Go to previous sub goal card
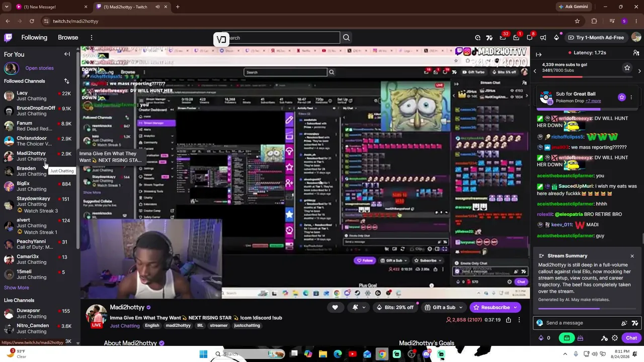Image resolution: width=644 pixels, height=362 pixels. [535, 71]
